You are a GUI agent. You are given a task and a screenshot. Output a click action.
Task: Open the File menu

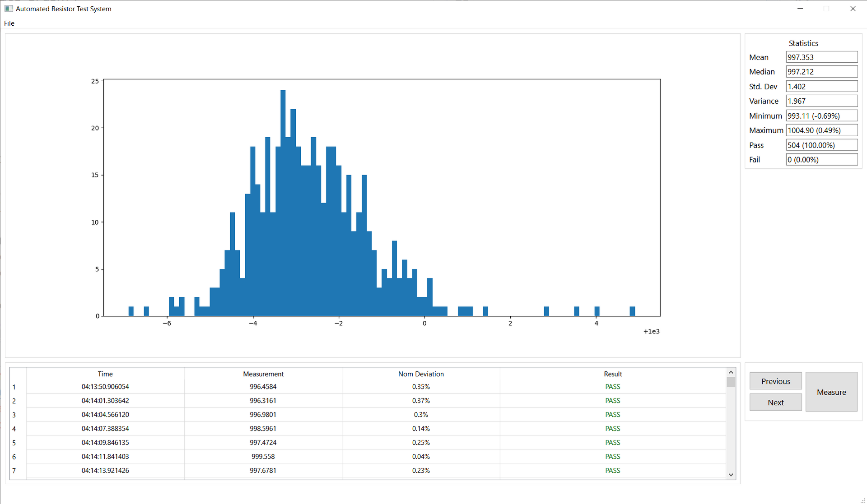(x=9, y=23)
